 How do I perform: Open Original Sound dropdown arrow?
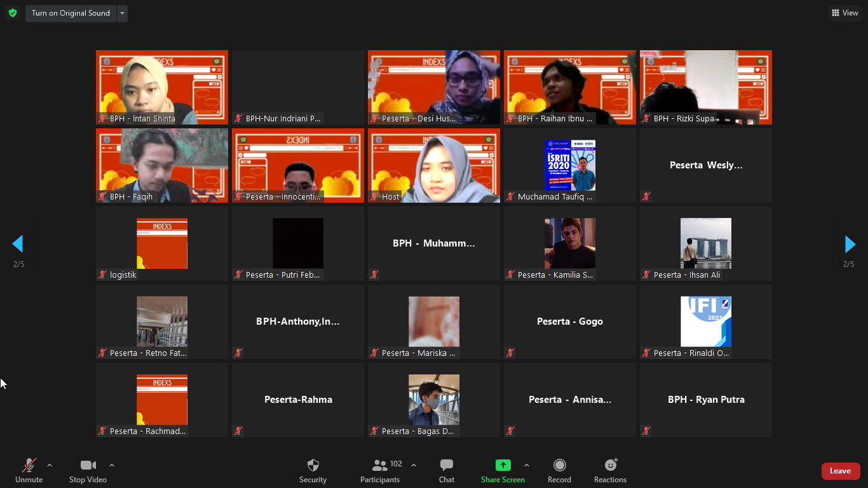(122, 13)
